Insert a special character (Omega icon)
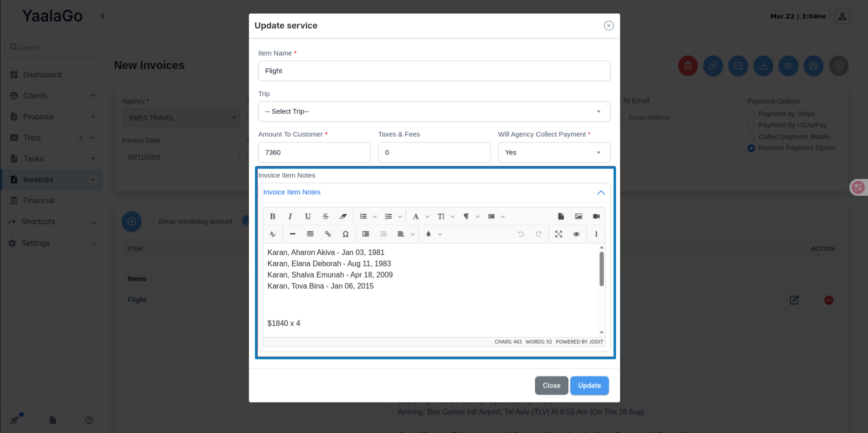868x433 pixels. click(346, 234)
